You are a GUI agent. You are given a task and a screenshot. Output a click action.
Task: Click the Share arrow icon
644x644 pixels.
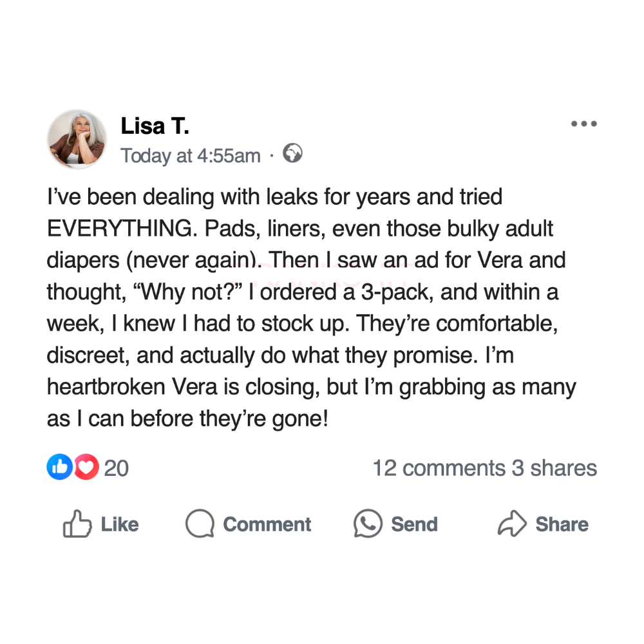513,525
